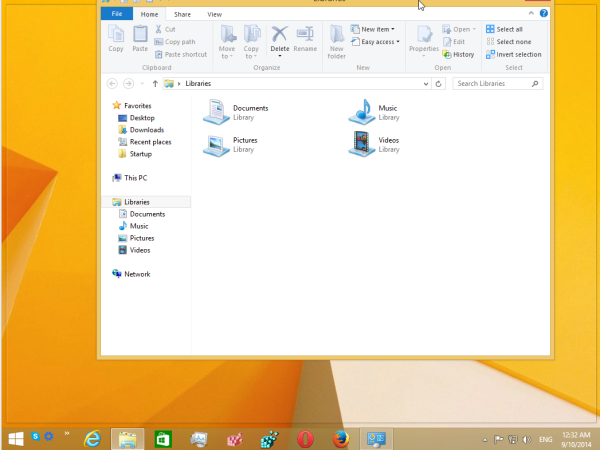Switch to the Share tab
Screen dimensions: 600x450
(182, 14)
